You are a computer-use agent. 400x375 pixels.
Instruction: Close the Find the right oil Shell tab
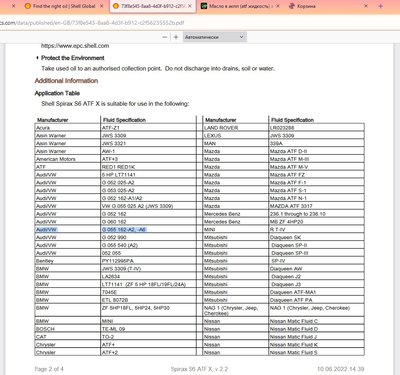click(x=102, y=6)
